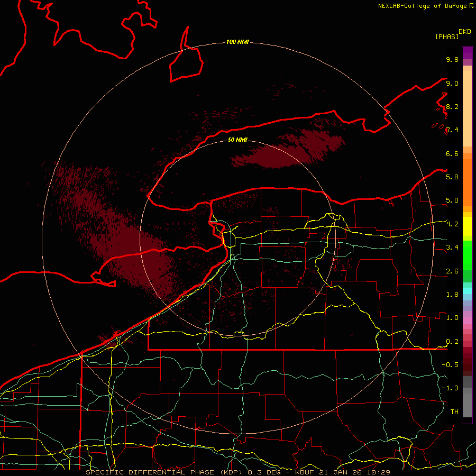This screenshot has height=476, width=476.
Task: Click the 8.2 value on the color scale
Action: click(x=452, y=106)
